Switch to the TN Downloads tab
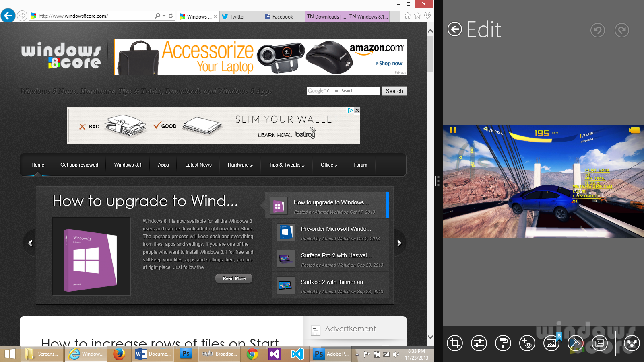644x362 pixels. 326,16
